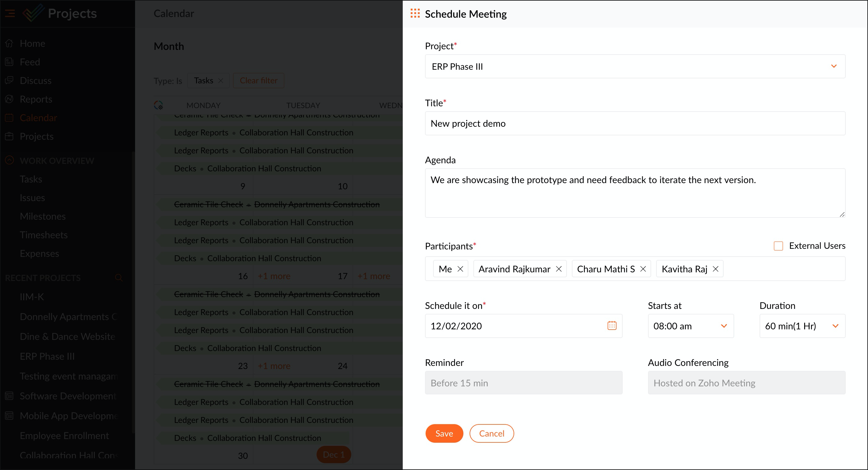Image resolution: width=868 pixels, height=470 pixels.
Task: Open Reports in the sidebar
Action: [x=36, y=99]
